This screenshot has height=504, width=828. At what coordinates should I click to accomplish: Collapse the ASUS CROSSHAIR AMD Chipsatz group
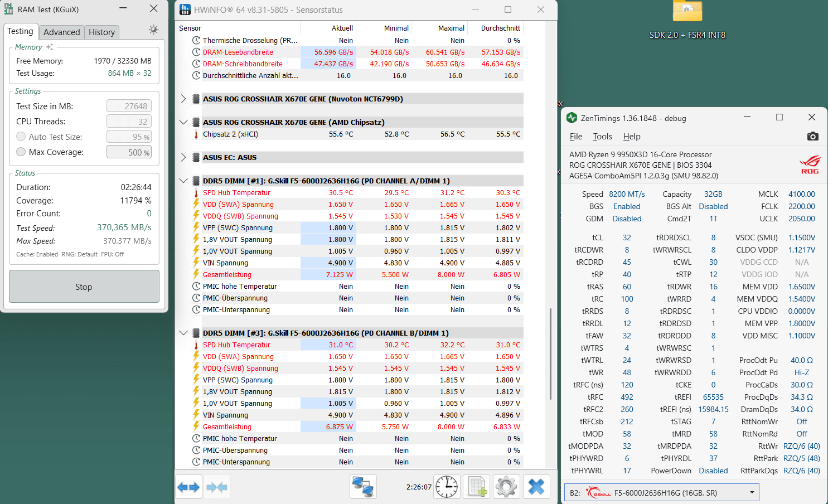(183, 122)
